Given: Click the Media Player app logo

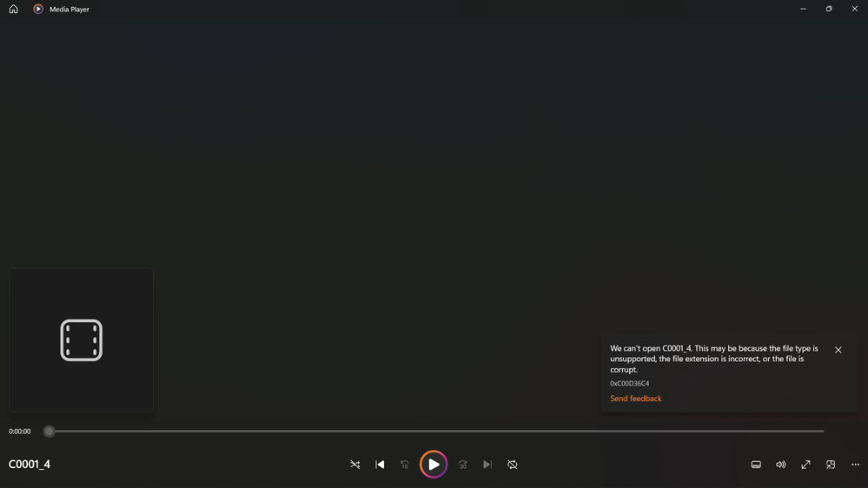Looking at the screenshot, I should click(x=38, y=9).
